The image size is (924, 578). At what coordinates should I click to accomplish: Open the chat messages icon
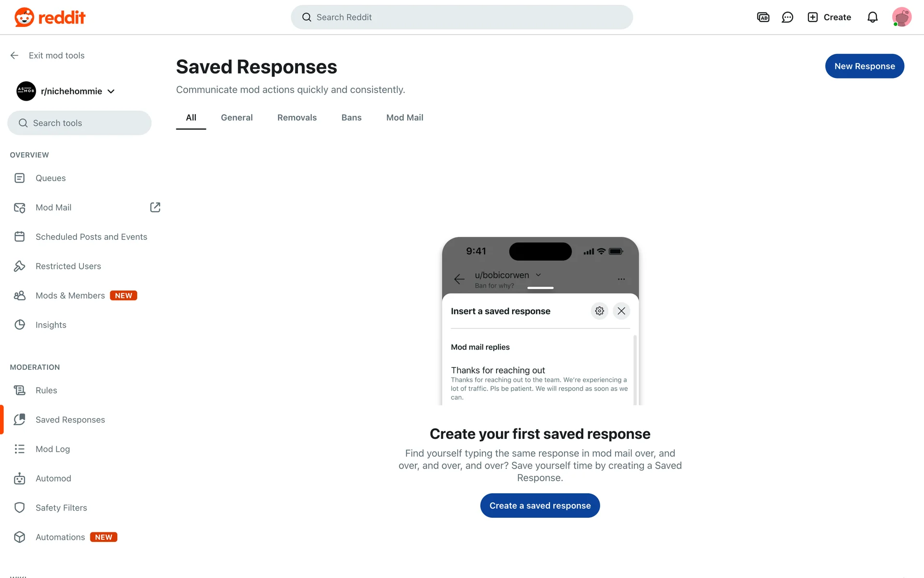coord(787,17)
